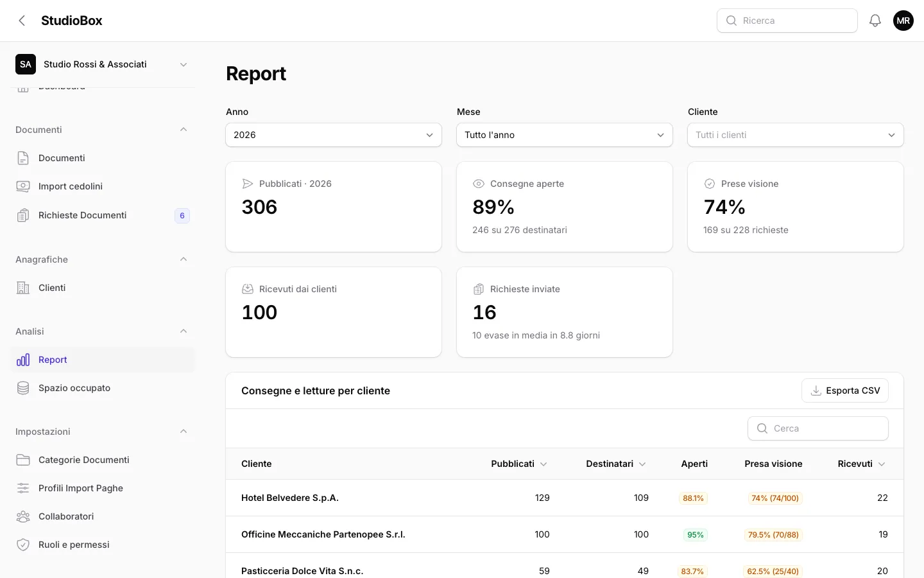Open the notifications bell
The height and width of the screenshot is (578, 924).
click(875, 21)
